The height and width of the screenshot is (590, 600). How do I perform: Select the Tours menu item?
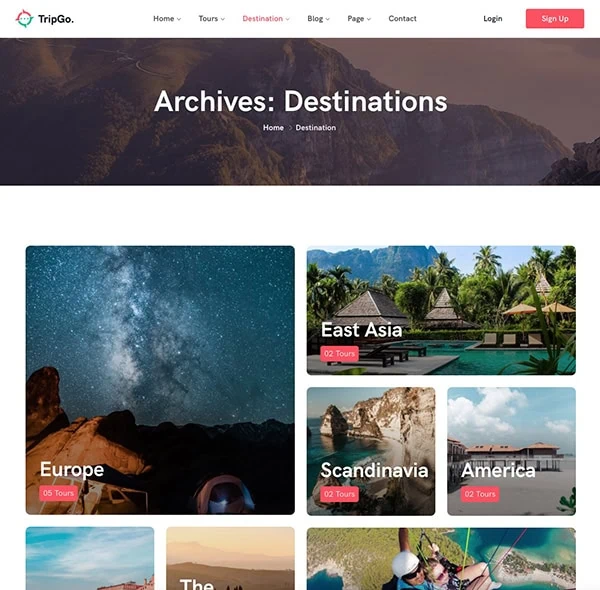pyautogui.click(x=208, y=18)
